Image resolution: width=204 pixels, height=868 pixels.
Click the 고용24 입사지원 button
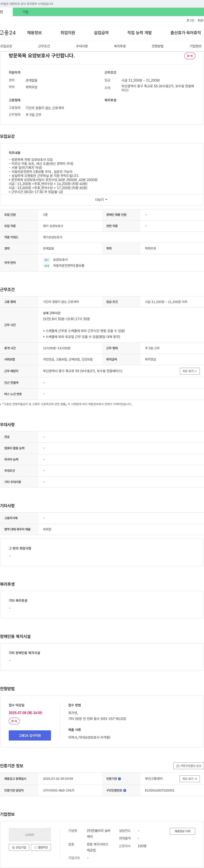point(30,736)
